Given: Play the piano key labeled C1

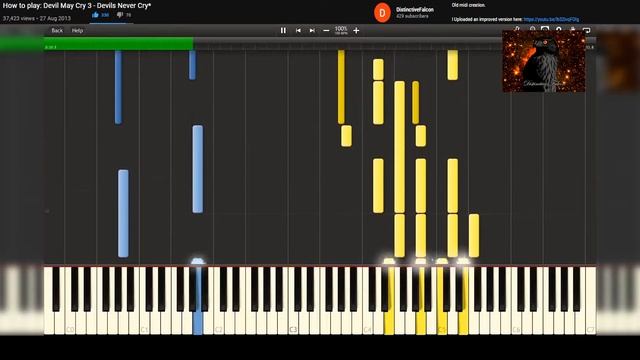Looking at the screenshot, I should pyautogui.click(x=144, y=302).
